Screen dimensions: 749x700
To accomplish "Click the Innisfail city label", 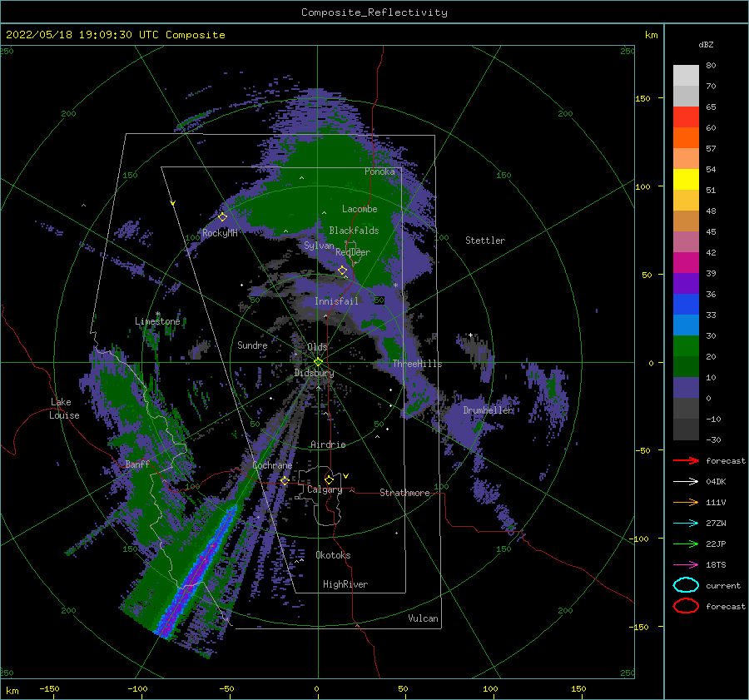I will pos(336,301).
